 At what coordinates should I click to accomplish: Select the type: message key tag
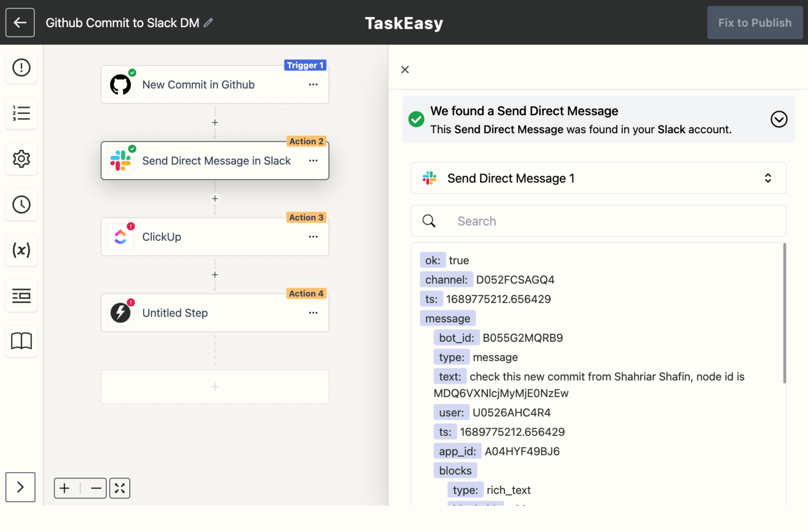point(451,358)
